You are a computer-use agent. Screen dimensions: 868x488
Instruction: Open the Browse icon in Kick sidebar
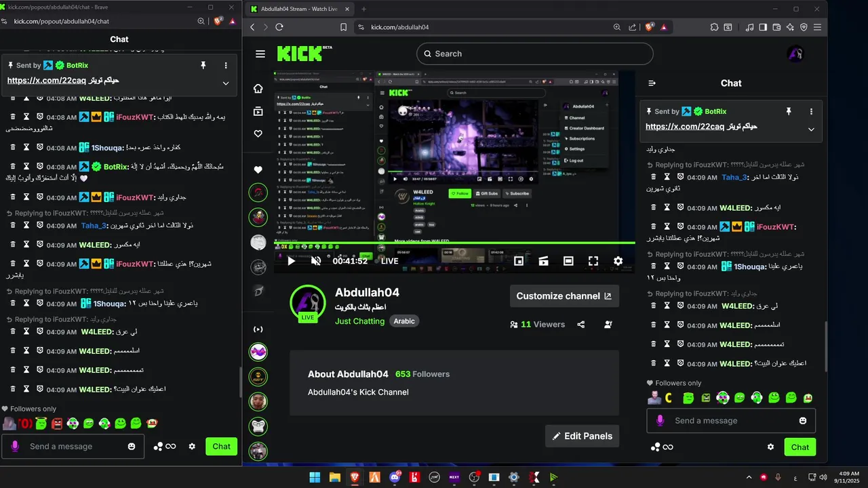258,111
